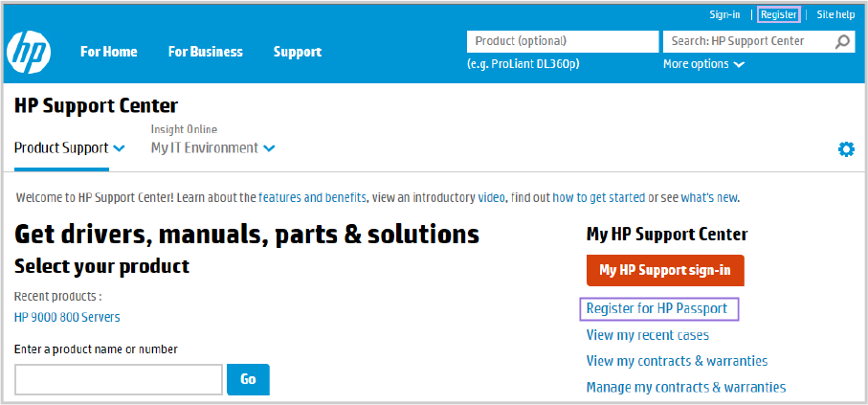This screenshot has height=405, width=868.
Task: Open the Support menu
Action: tap(298, 52)
